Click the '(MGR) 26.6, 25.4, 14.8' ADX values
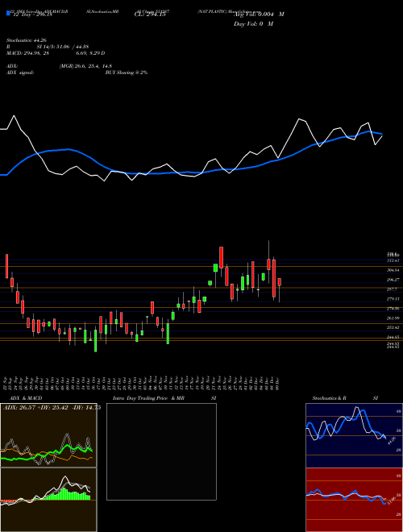The width and height of the screenshot is (403, 532). (85, 66)
